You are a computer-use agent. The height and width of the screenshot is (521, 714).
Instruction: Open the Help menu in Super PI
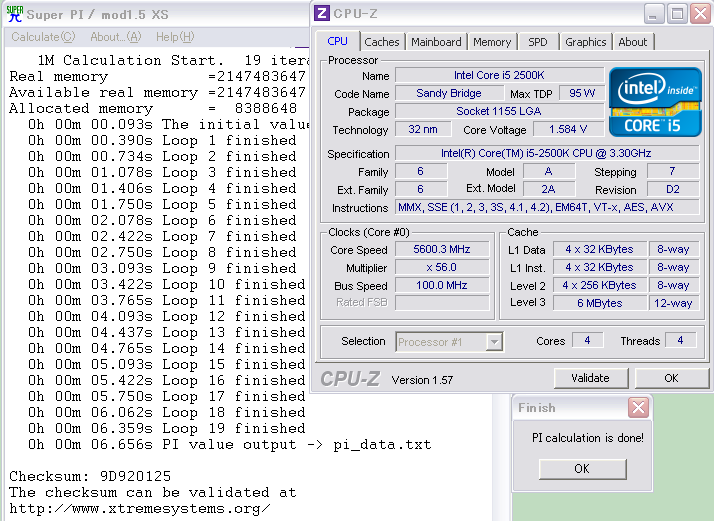click(175, 37)
